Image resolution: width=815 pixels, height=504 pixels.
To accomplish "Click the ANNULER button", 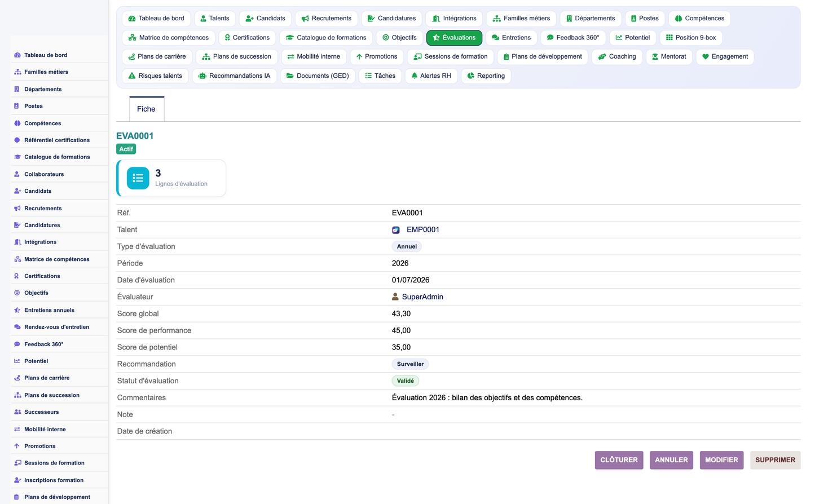I will [x=671, y=460].
